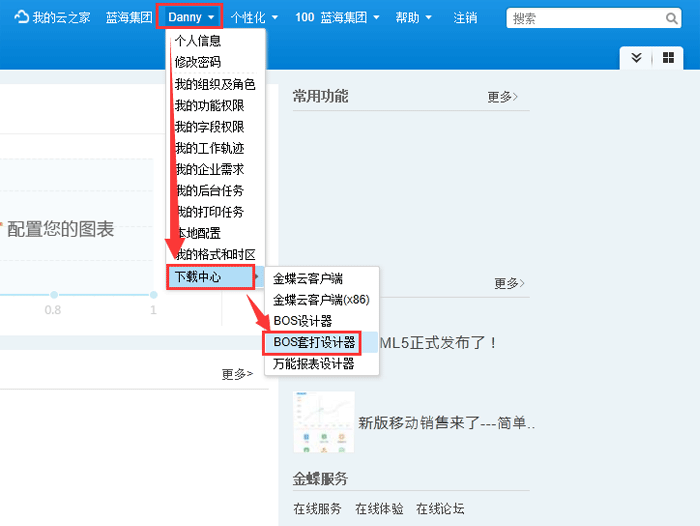This screenshot has height=526, width=700.
Task: Open the Danny user dropdown
Action: pos(190,17)
